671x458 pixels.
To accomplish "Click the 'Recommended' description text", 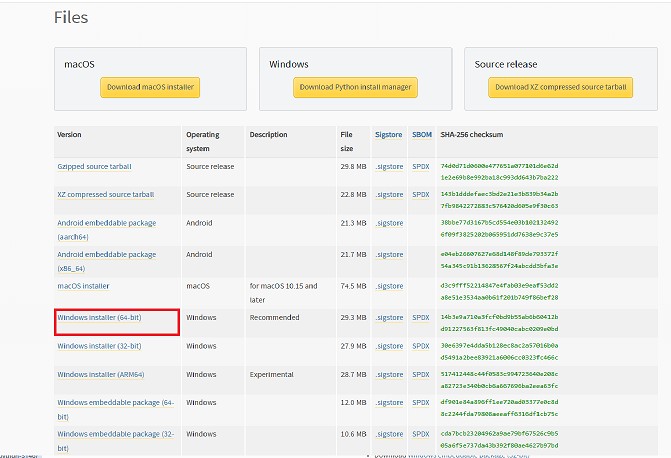I will point(274,318).
